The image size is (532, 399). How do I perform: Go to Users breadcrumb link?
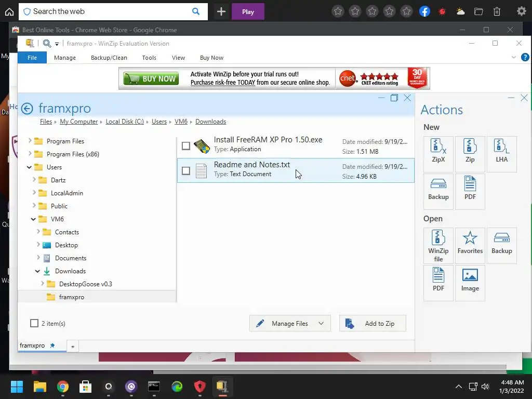pyautogui.click(x=159, y=122)
